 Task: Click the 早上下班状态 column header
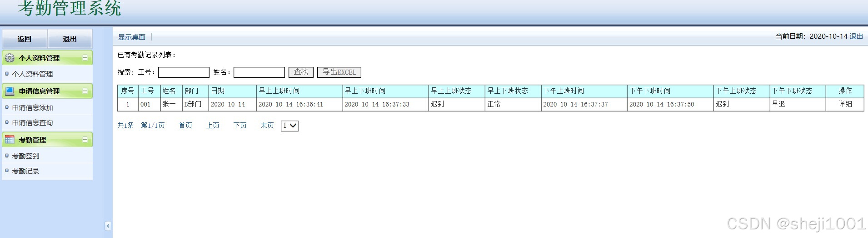tap(513, 91)
